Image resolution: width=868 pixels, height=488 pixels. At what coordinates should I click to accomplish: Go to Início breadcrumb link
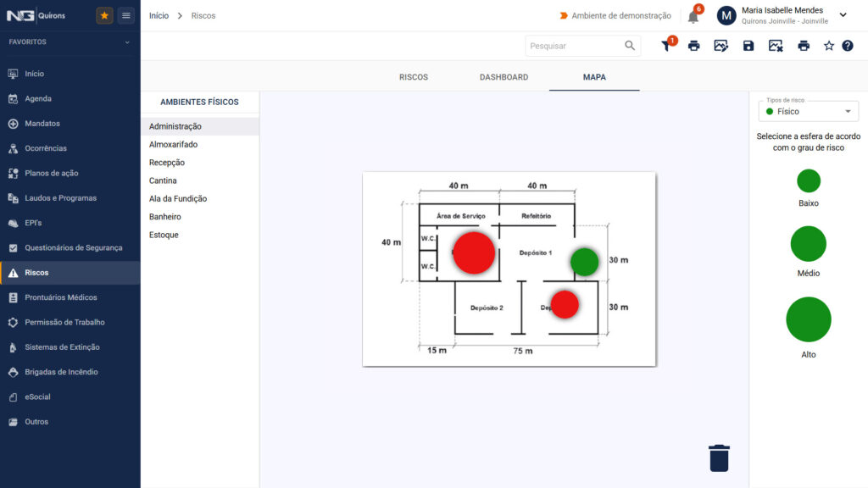click(x=159, y=15)
